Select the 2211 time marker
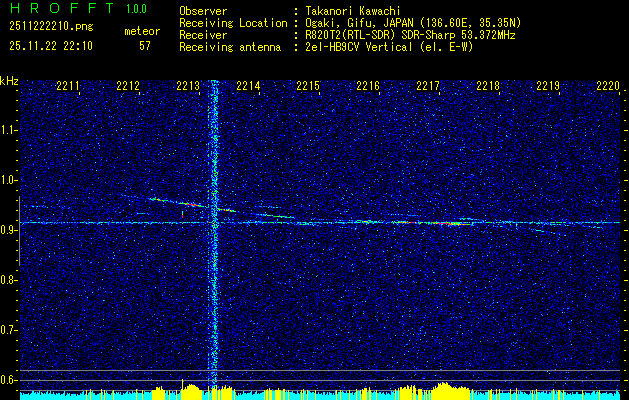The image size is (629, 400). [x=68, y=85]
